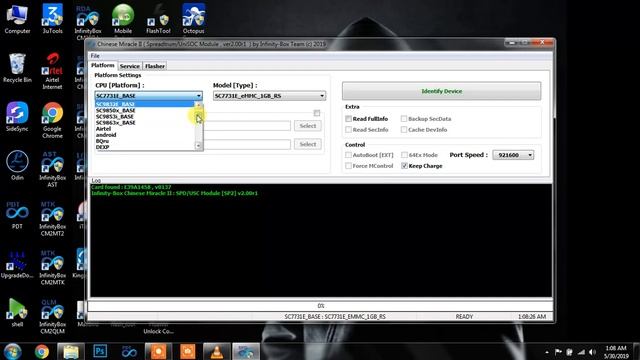Open the Computer desktop icon

pyautogui.click(x=17, y=19)
